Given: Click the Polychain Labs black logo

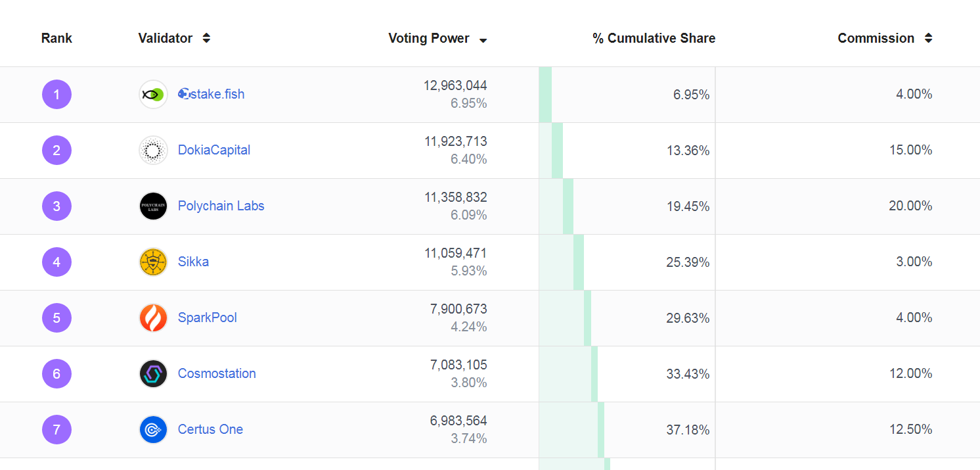Looking at the screenshot, I should point(153,206).
